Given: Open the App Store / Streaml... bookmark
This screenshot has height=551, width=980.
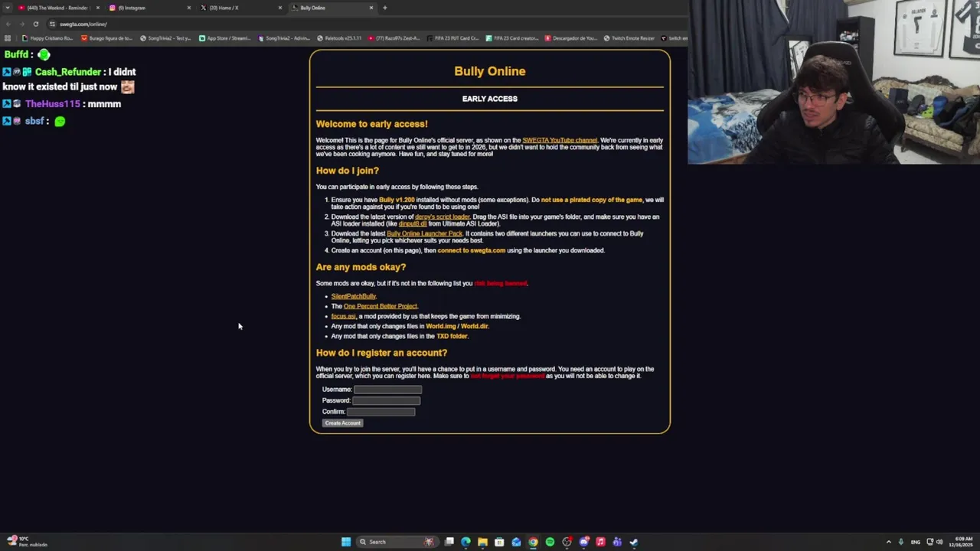Looking at the screenshot, I should (x=225, y=37).
